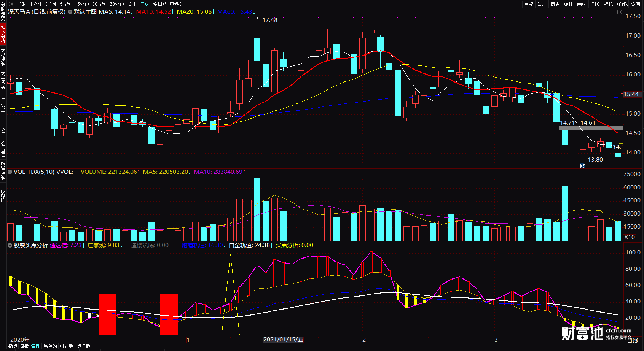Viewport: 644px width, 351px height.
Task: Open the 大单盘口 sidebar tab
Action: (x=3, y=148)
